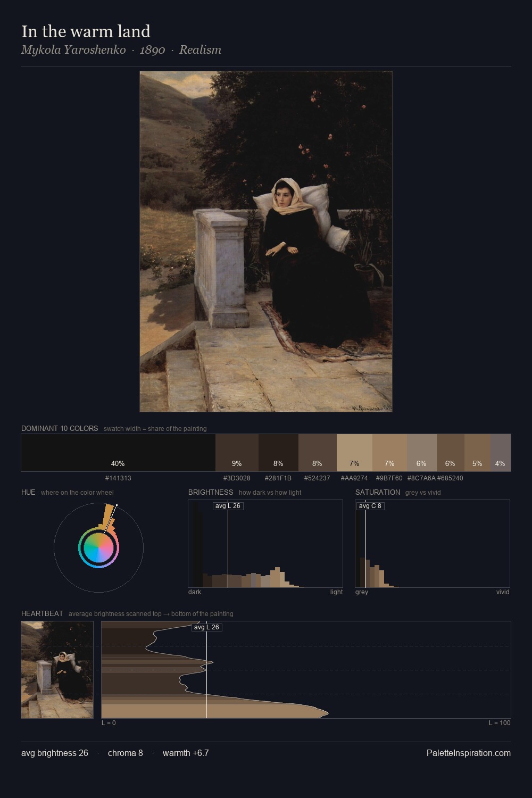Image resolution: width=532 pixels, height=798 pixels.
Task: Open the PaletteInspiration.com link
Action: pyautogui.click(x=469, y=753)
